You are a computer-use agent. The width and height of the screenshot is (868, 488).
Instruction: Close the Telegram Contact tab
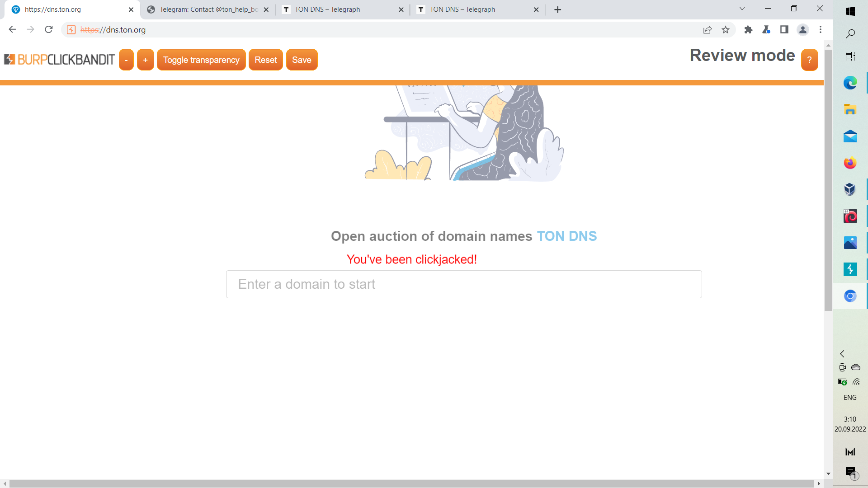tap(266, 9)
